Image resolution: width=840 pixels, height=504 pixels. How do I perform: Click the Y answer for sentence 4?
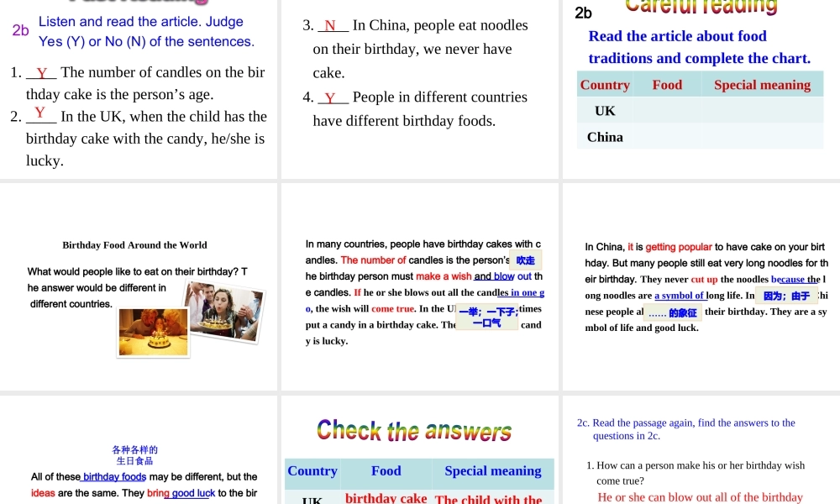(x=330, y=98)
